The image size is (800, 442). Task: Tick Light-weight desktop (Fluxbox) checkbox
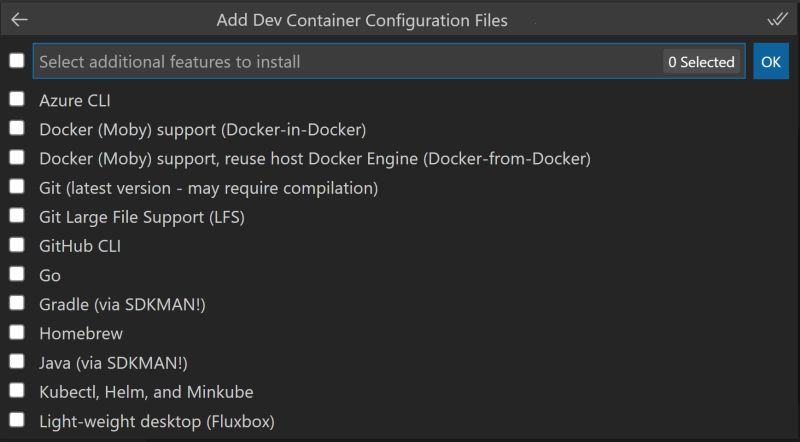click(x=17, y=420)
